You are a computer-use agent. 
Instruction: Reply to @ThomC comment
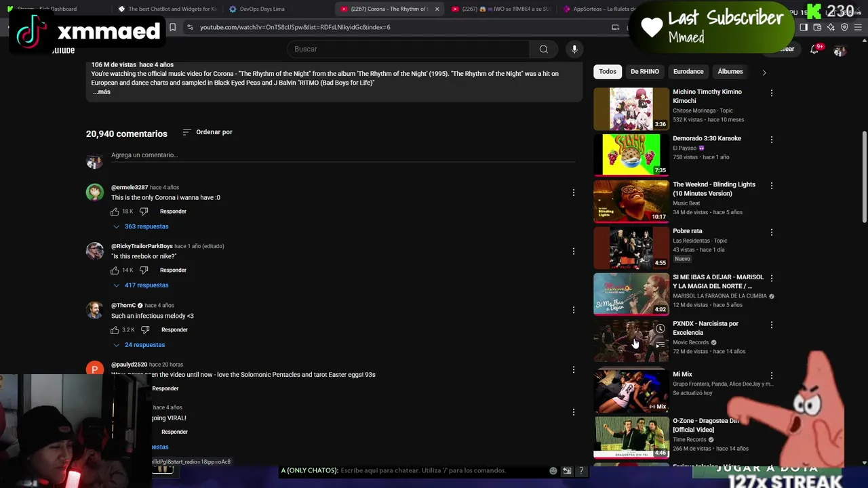tap(174, 330)
